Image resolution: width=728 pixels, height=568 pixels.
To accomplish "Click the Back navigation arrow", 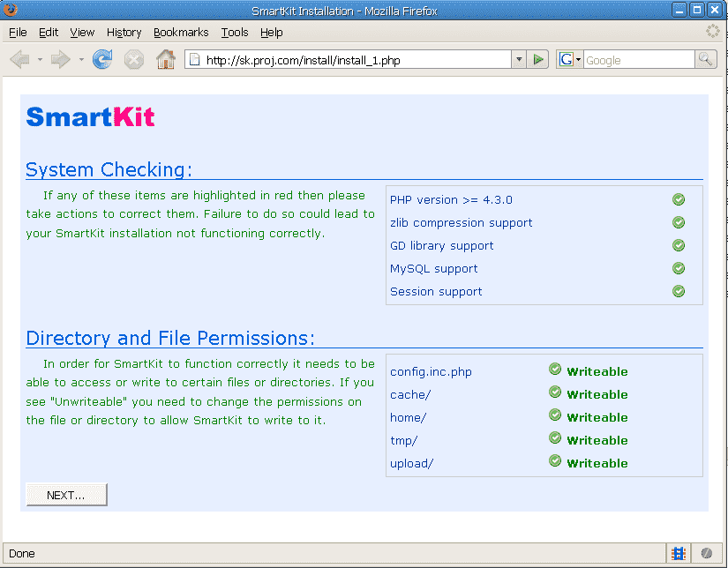I will coord(19,60).
